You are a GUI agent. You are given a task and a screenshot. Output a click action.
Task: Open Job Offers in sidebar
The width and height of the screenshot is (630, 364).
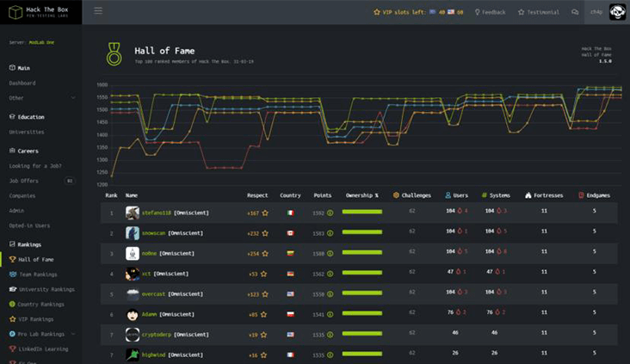(x=24, y=181)
